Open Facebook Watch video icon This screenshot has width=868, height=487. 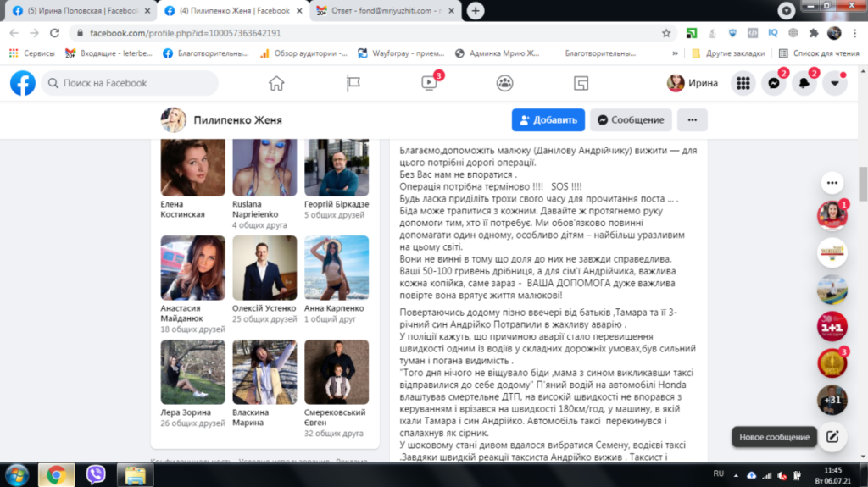[x=429, y=83]
